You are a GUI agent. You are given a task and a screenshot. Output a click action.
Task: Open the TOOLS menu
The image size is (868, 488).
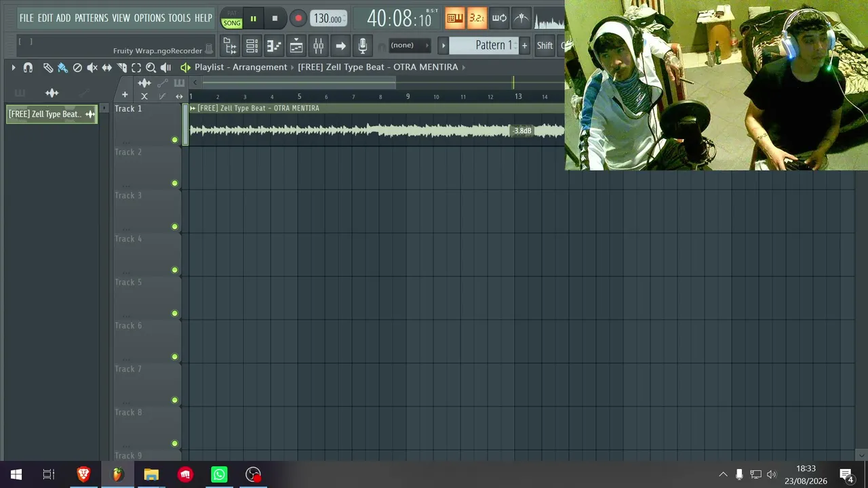point(180,18)
